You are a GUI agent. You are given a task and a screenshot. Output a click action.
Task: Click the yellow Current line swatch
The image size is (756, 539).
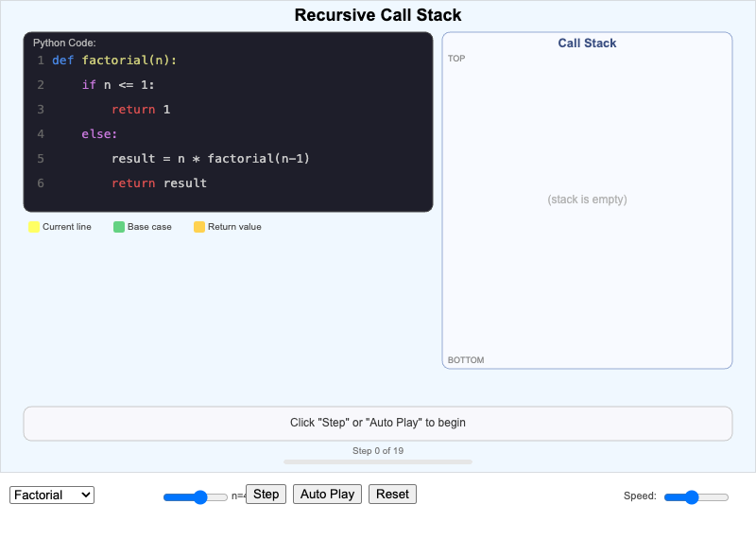[34, 227]
